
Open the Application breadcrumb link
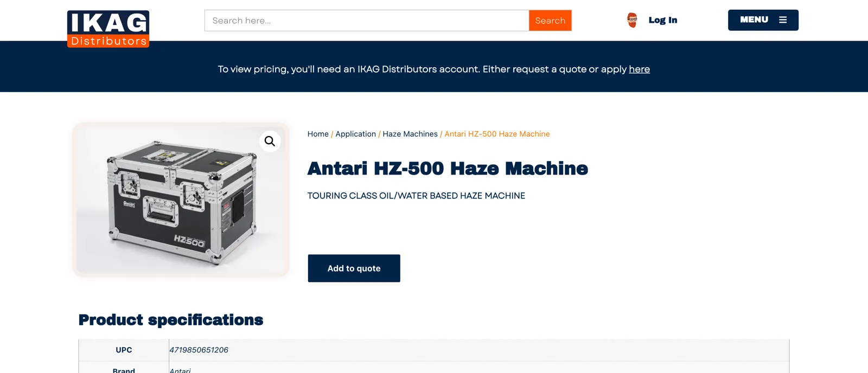355,134
